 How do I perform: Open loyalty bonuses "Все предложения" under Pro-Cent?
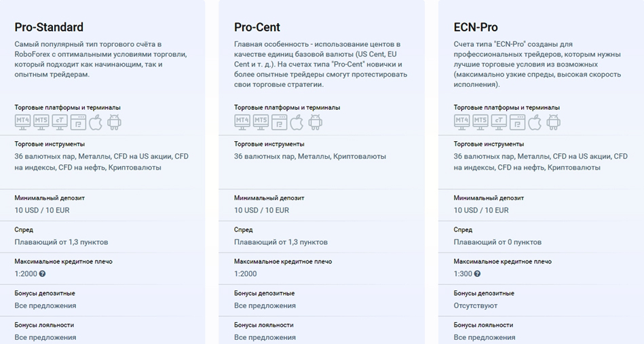pyautogui.click(x=265, y=337)
